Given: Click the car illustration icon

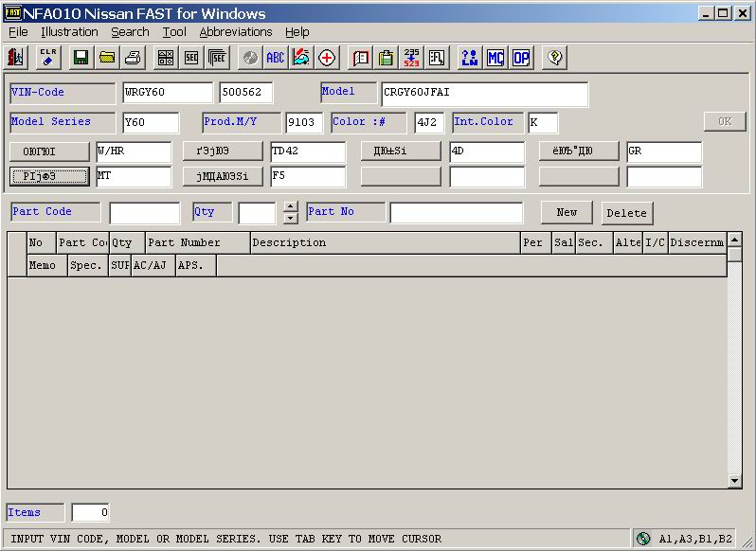Looking at the screenshot, I should [301, 58].
